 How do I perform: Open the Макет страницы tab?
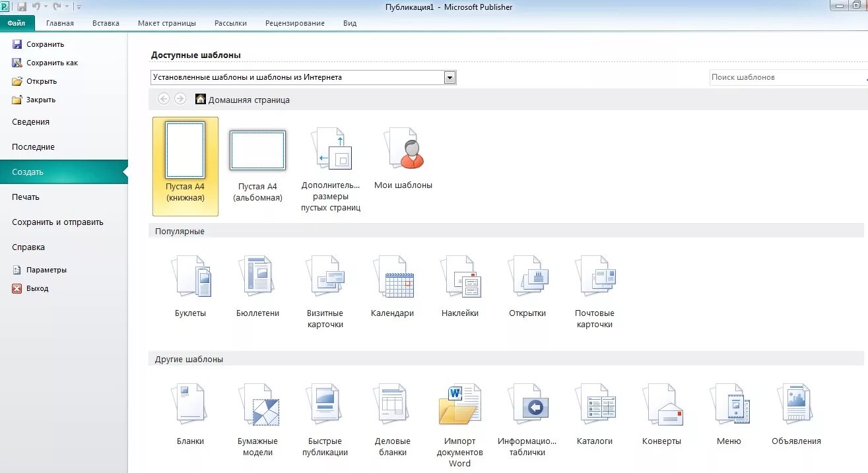coord(167,22)
